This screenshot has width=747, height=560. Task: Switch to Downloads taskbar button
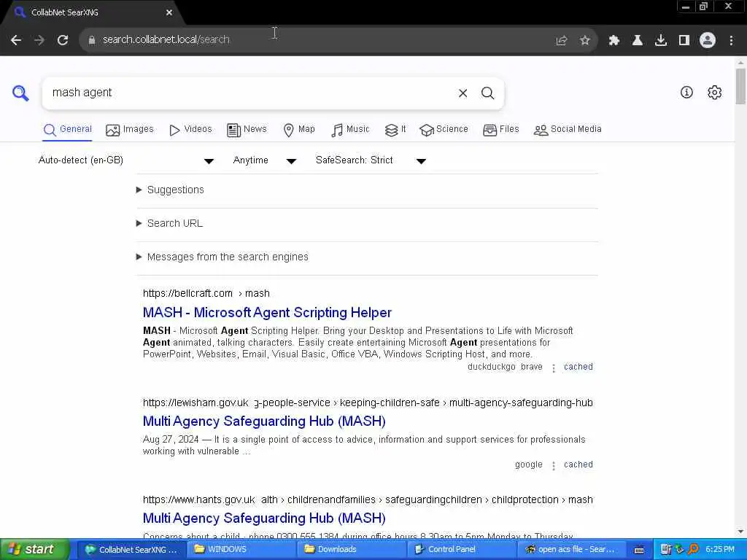[x=352, y=550]
